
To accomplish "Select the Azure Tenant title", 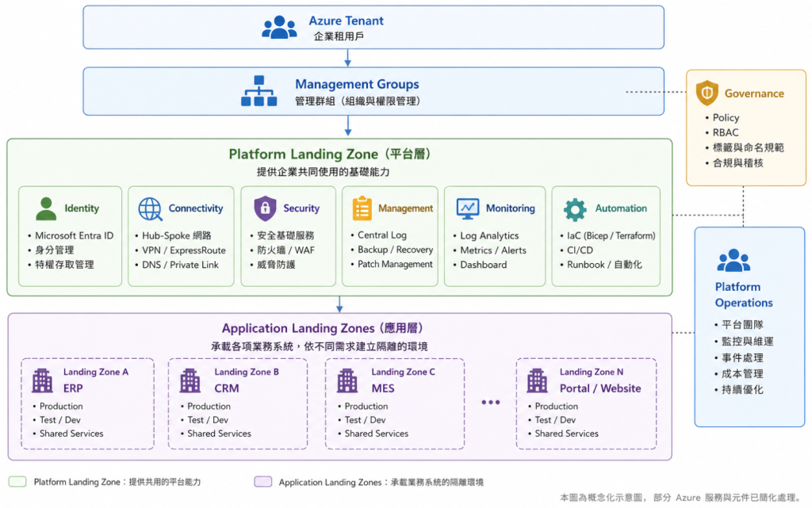I will pos(346,21).
